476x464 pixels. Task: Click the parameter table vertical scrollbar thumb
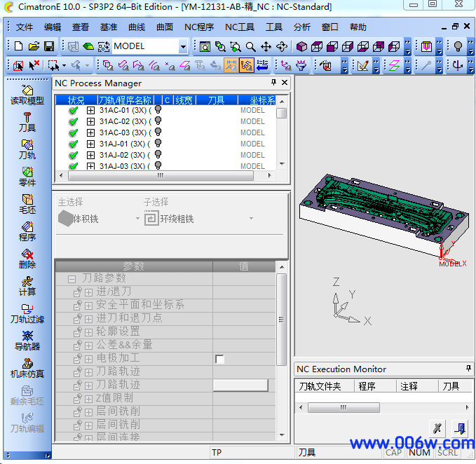281,319
